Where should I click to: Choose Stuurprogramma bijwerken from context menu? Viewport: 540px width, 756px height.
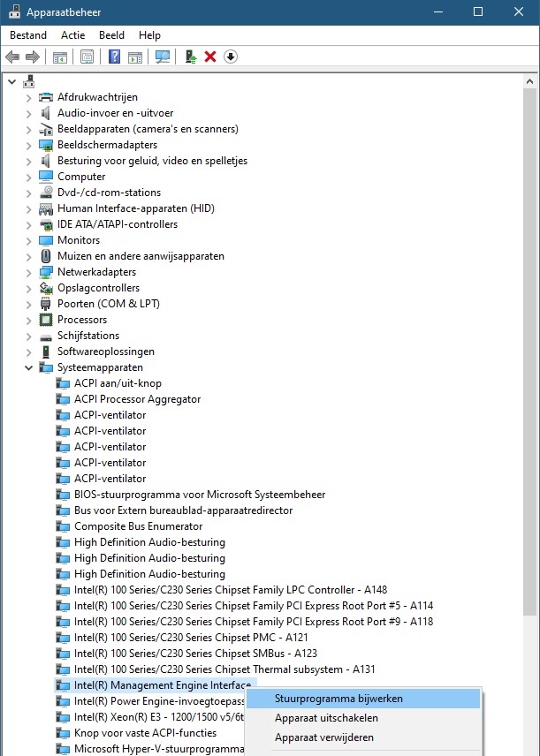(x=363, y=699)
